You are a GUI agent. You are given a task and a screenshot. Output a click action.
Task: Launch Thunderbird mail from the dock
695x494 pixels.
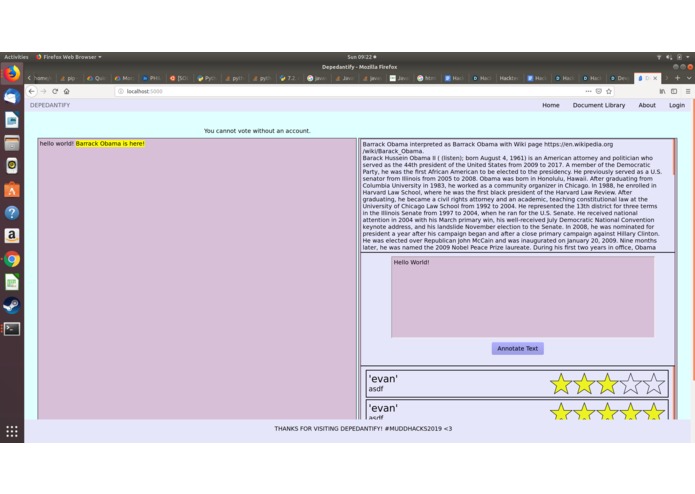coord(12,97)
